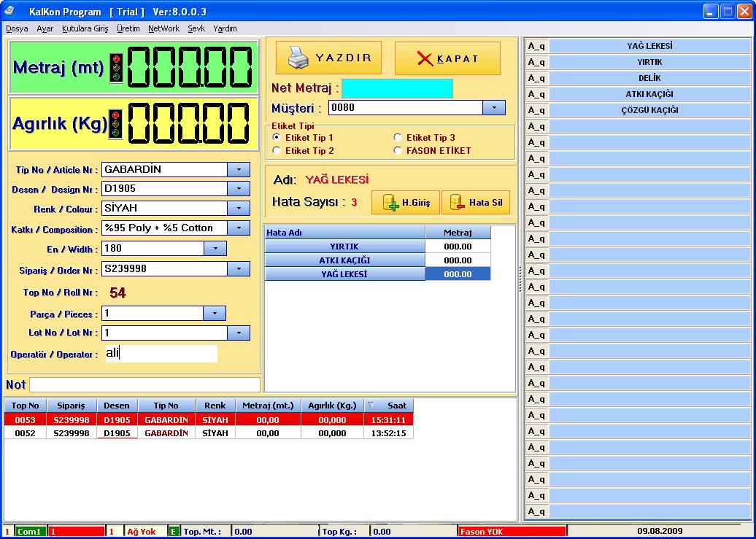Viewport: 756px width, 539px height.
Task: Click the ATKI KAÇIĞI defect button in right panel
Action: pyautogui.click(x=650, y=94)
